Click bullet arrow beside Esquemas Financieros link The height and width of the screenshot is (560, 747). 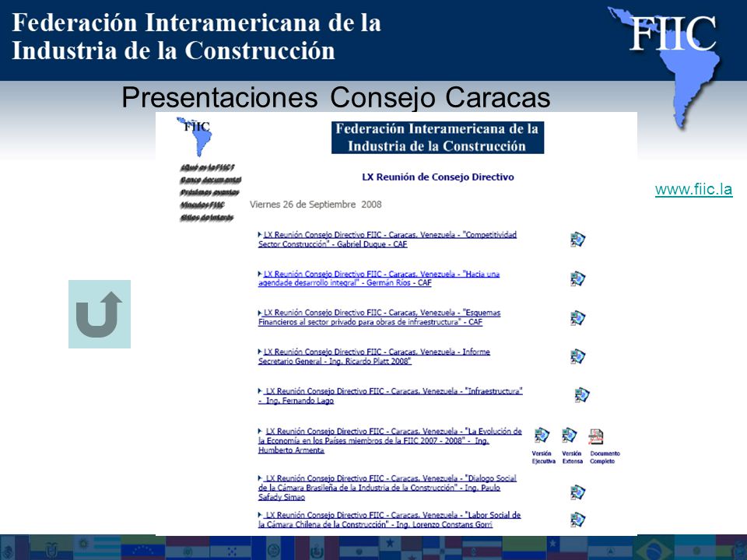click(260, 313)
